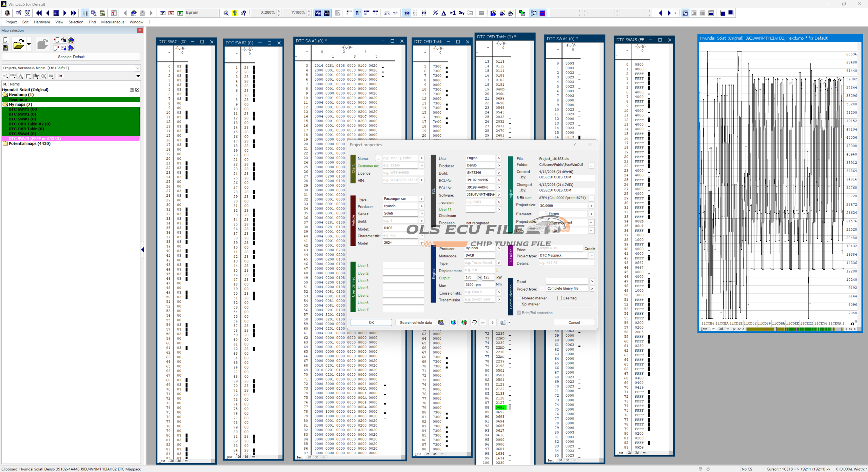Select the percentage view toolbar icon
868x472 pixels.
point(435,13)
